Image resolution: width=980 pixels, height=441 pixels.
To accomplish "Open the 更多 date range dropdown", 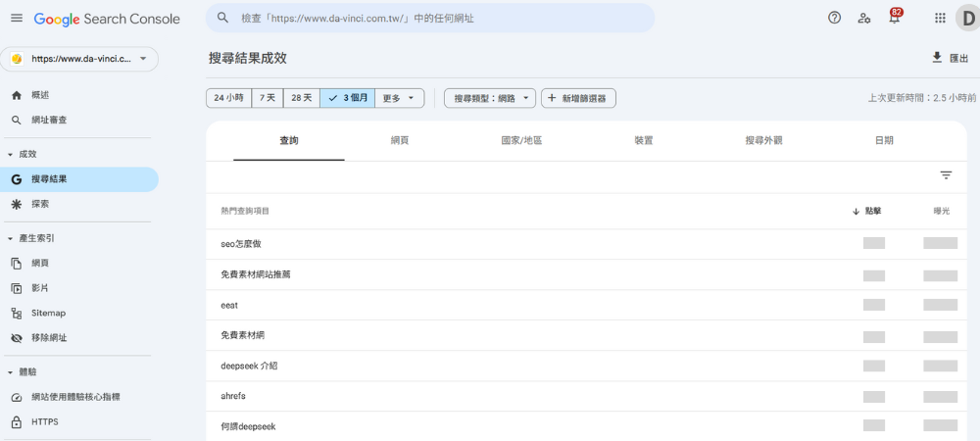I will click(400, 98).
